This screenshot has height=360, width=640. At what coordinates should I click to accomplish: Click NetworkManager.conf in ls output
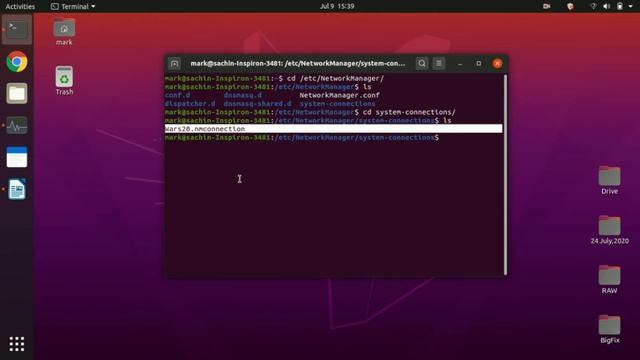tap(340, 96)
